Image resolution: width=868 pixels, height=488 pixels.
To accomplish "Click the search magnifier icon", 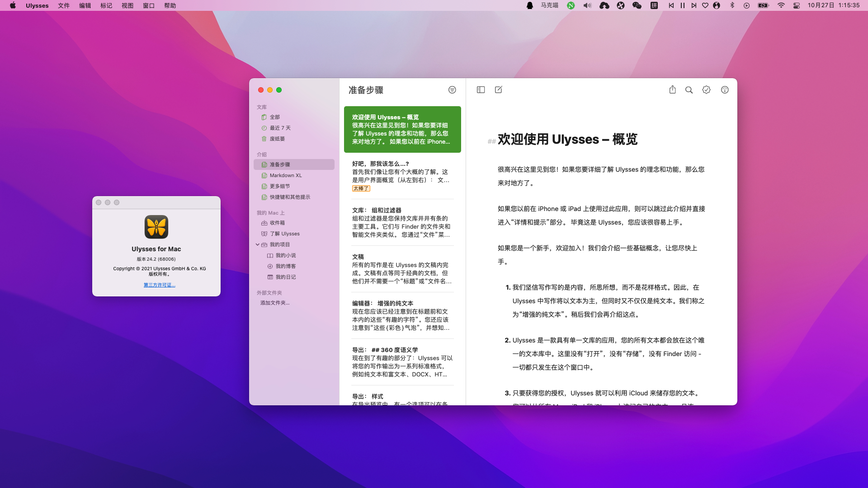I will [x=689, y=90].
